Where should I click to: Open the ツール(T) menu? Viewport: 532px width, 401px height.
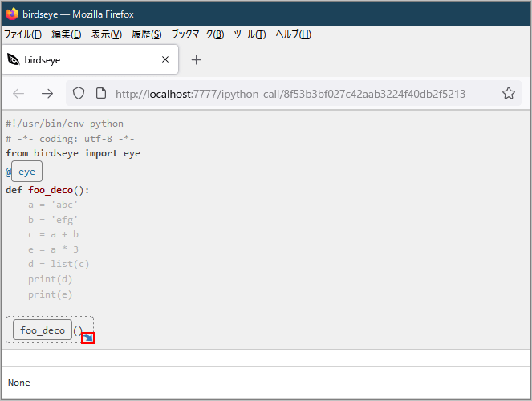coord(250,34)
